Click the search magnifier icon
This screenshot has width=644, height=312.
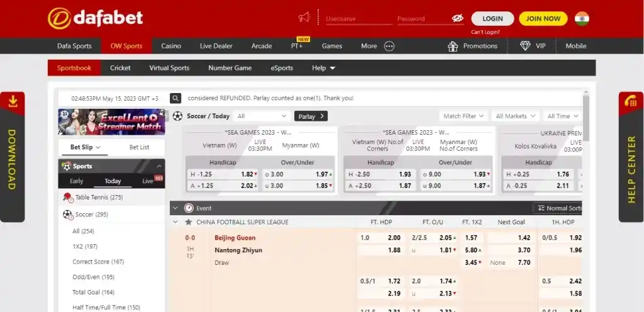click(176, 98)
